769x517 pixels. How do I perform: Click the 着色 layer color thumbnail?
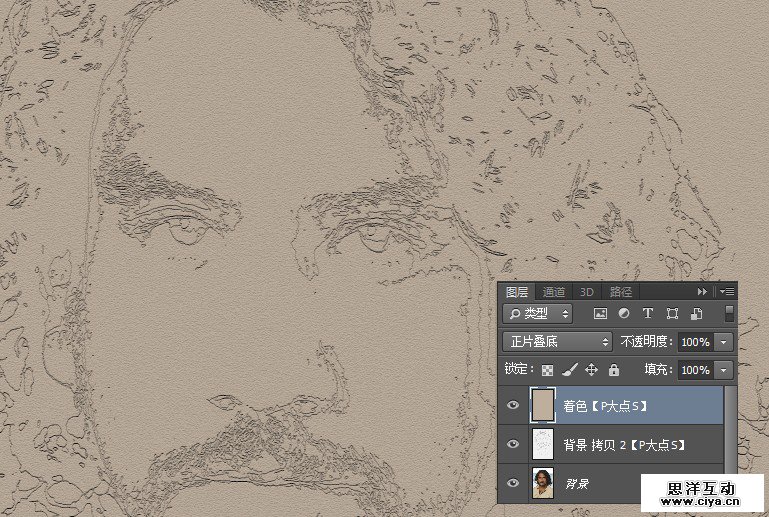541,405
